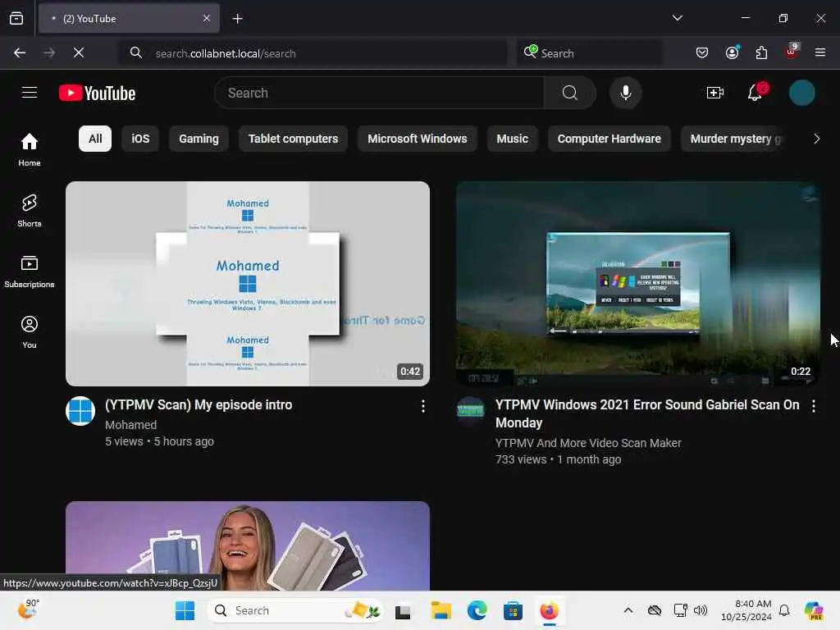The width and height of the screenshot is (840, 630).
Task: Focus the browser address bar
Action: pos(313,53)
